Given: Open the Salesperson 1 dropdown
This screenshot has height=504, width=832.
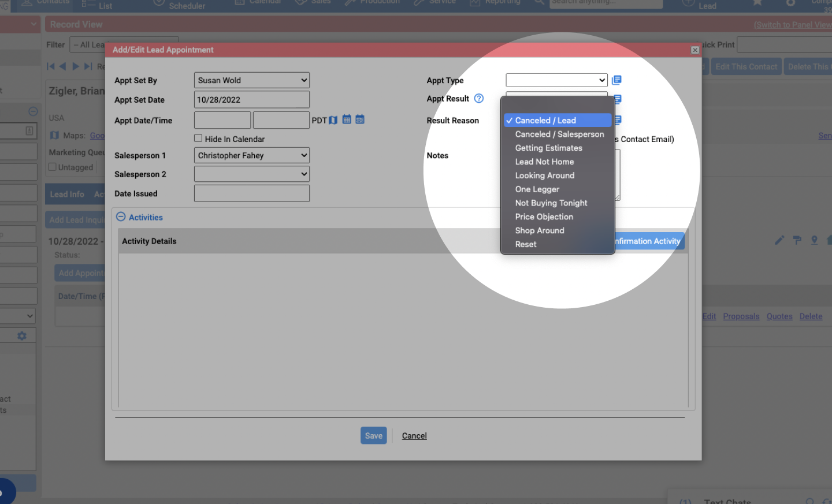Looking at the screenshot, I should [x=252, y=155].
